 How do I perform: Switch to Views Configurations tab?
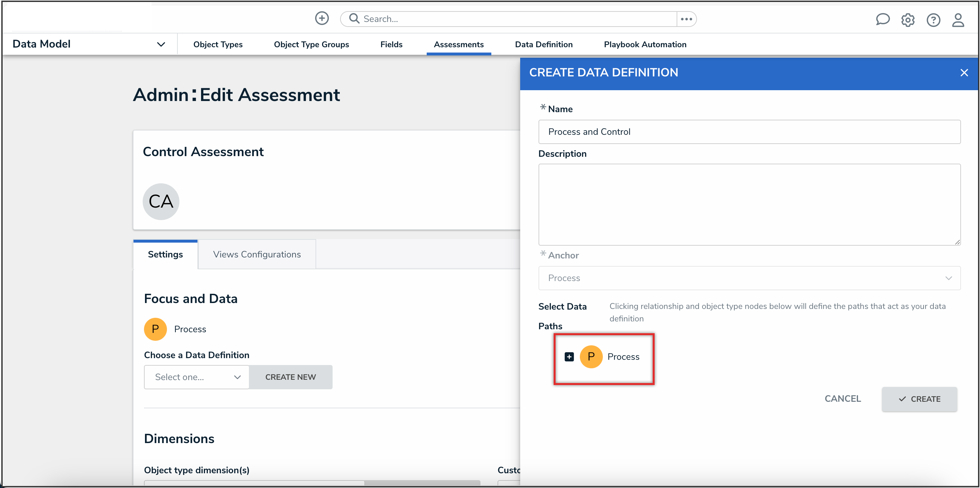coord(256,254)
